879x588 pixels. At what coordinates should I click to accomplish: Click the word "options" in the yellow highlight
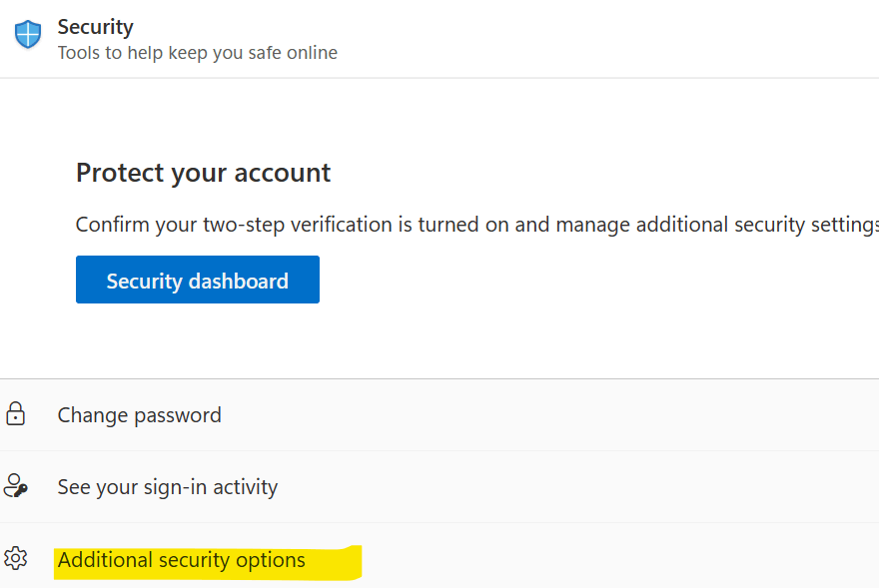tap(271, 561)
